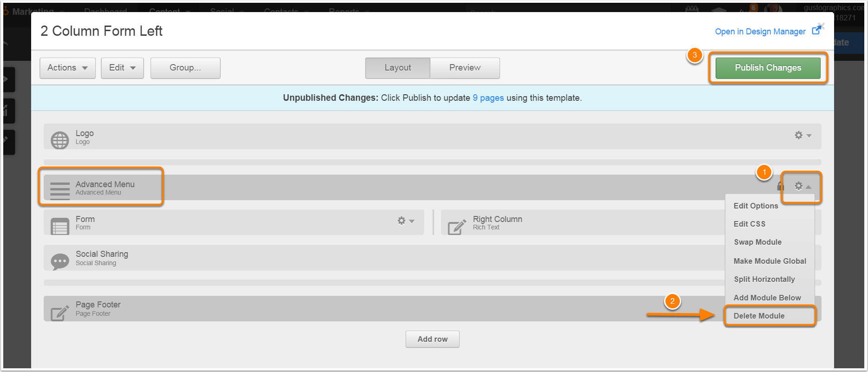Select the Logo module title
The height and width of the screenshot is (372, 868).
[85, 133]
